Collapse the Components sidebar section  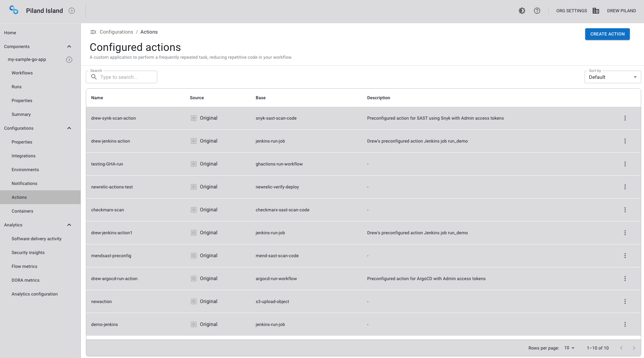click(69, 46)
